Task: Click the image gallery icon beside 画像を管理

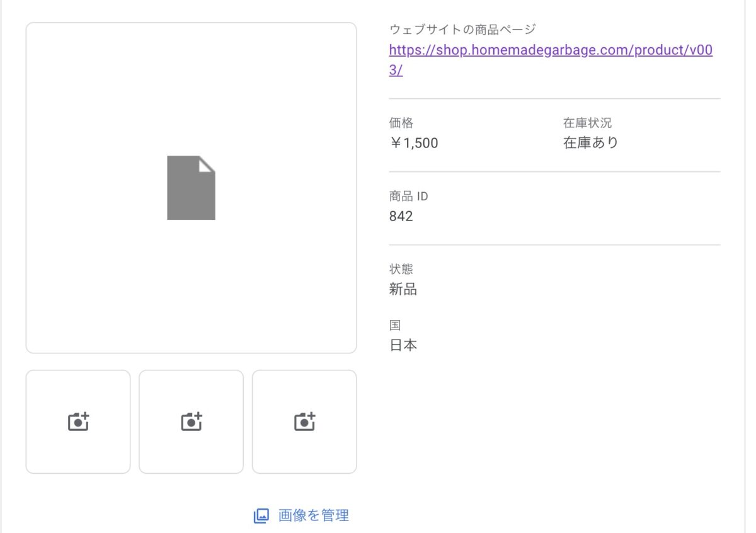Action: tap(261, 516)
